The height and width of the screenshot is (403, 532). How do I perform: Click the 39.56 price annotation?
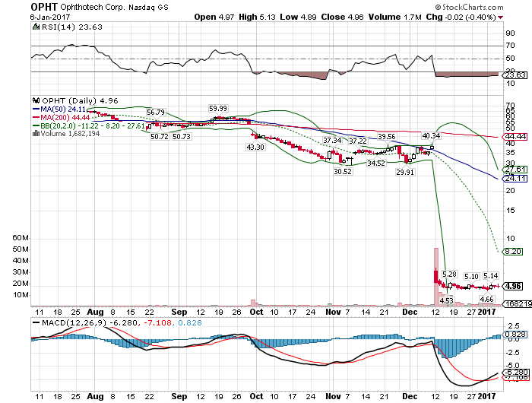pyautogui.click(x=386, y=136)
